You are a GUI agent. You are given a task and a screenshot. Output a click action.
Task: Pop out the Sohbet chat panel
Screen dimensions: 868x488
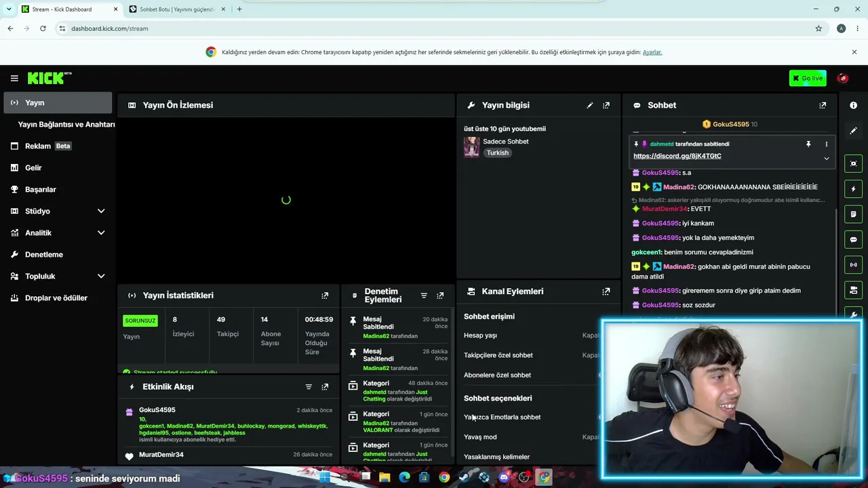(x=823, y=105)
